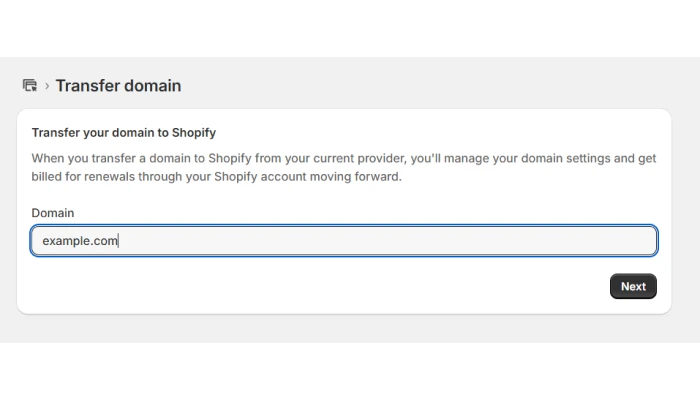Screen dimensions: 700x400
Task: Place cursor after example.com in the input
Action: pos(119,241)
